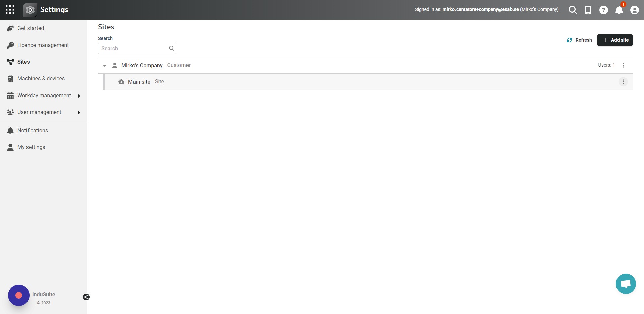Click the User management people icon
The width and height of the screenshot is (644, 314).
pos(10,112)
